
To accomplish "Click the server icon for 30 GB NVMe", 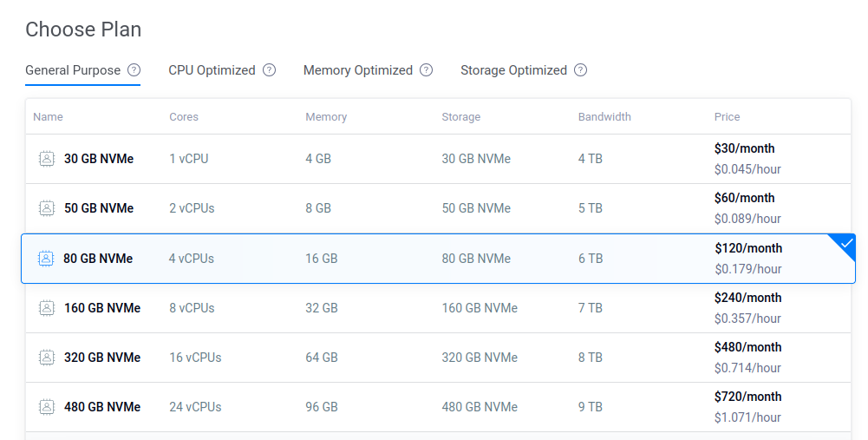I will (x=47, y=159).
